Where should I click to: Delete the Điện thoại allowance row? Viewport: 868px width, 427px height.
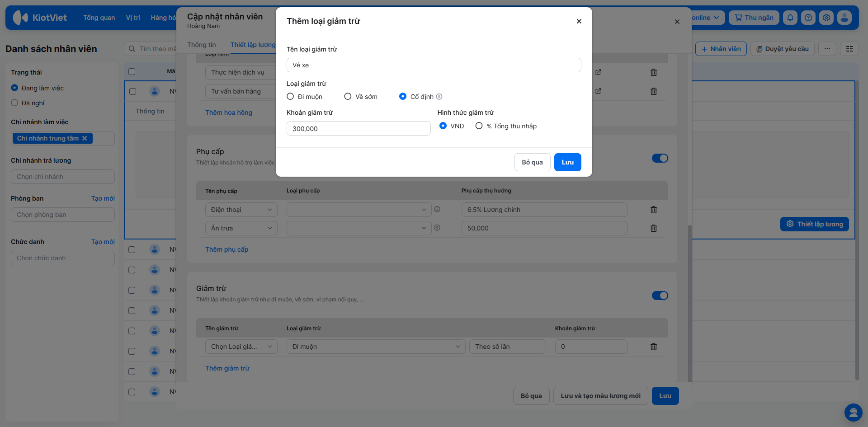tap(653, 210)
